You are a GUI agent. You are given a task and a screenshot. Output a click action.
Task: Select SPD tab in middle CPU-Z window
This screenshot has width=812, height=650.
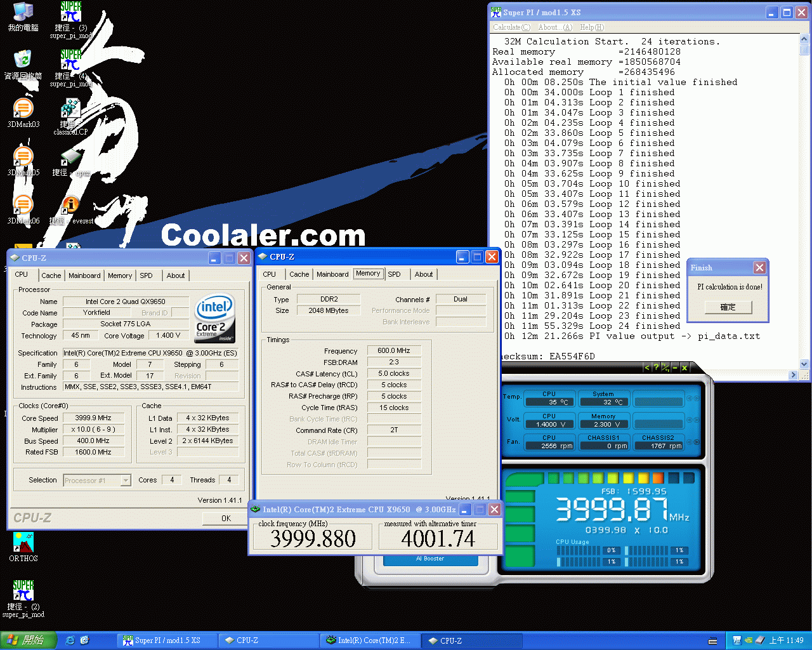(x=395, y=274)
